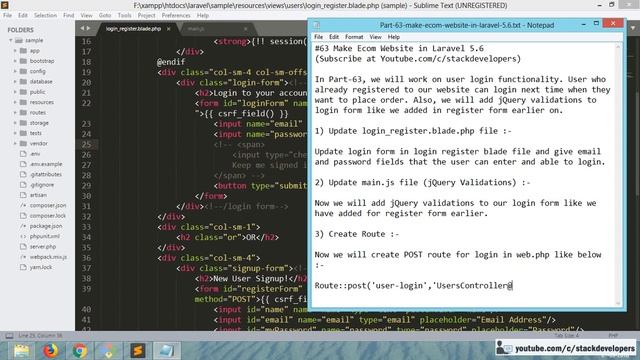Click line number 33 in the gutter
This screenshot has width=640, height=360.
coord(86,227)
